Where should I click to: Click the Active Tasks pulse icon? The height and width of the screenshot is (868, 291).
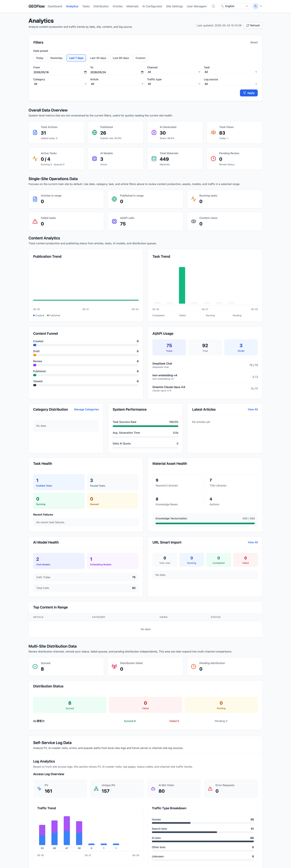tap(35, 158)
